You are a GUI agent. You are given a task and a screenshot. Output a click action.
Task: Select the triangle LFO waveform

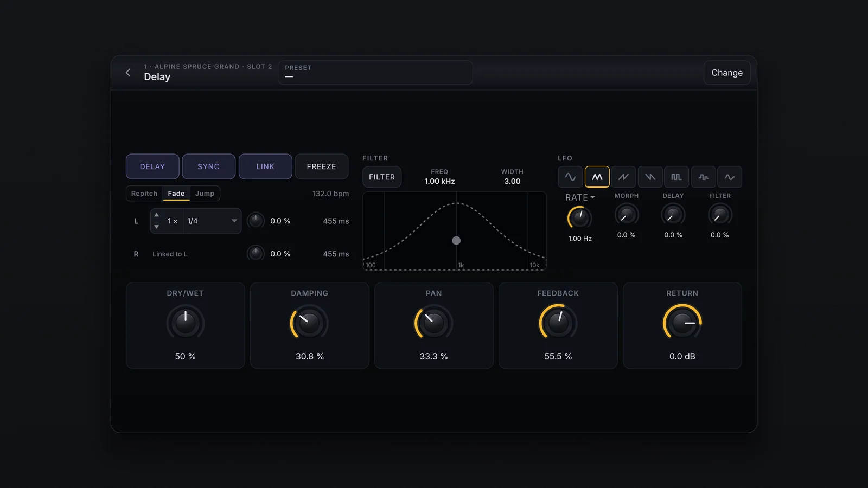point(597,177)
